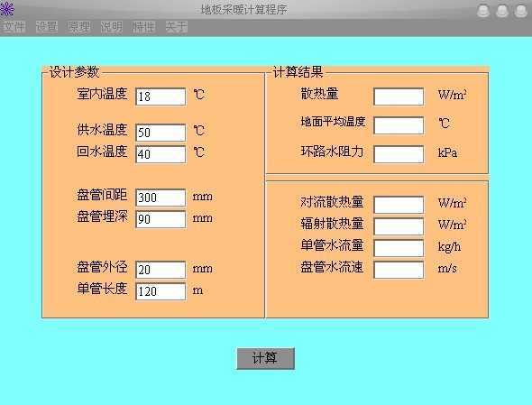
Task: Click the 设计参数 group title
Action: [74, 72]
